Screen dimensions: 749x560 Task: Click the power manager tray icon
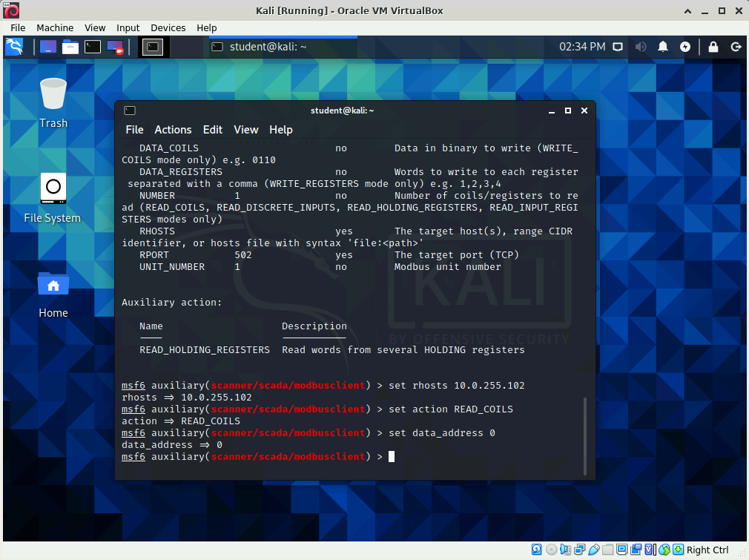pyautogui.click(x=685, y=47)
